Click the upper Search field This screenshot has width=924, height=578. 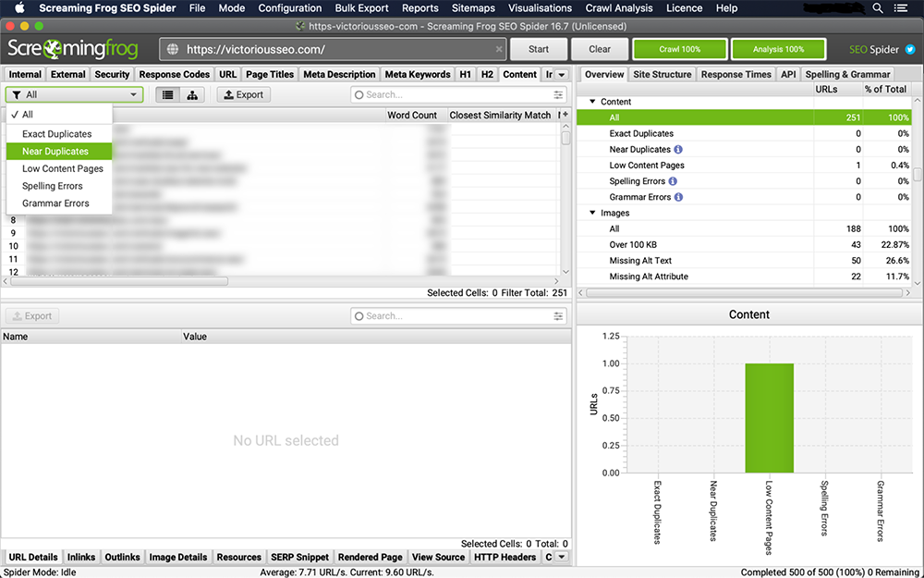coord(458,94)
